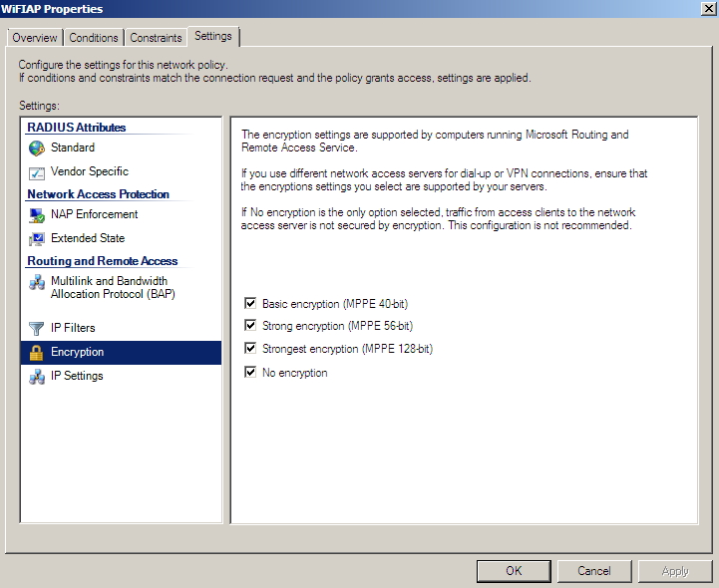Click the Extended State icon
This screenshot has height=588, width=719.
pyautogui.click(x=37, y=239)
